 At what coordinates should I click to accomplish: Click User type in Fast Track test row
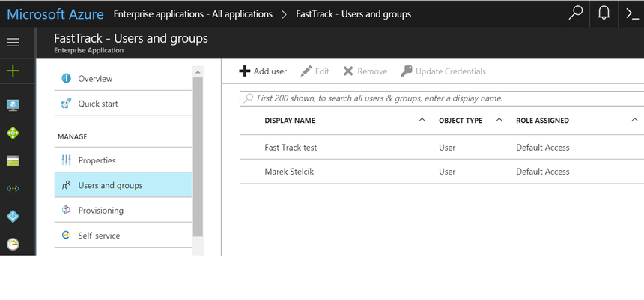tap(447, 147)
